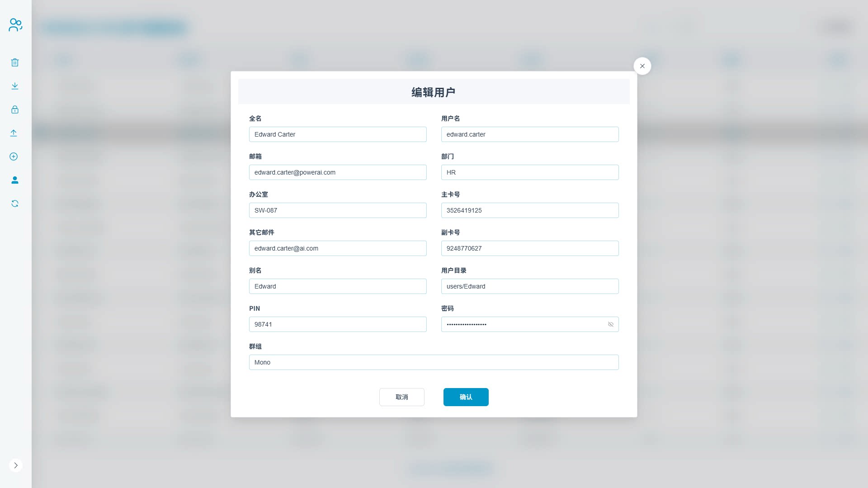
Task: Click the app logo at top left
Action: point(15,24)
